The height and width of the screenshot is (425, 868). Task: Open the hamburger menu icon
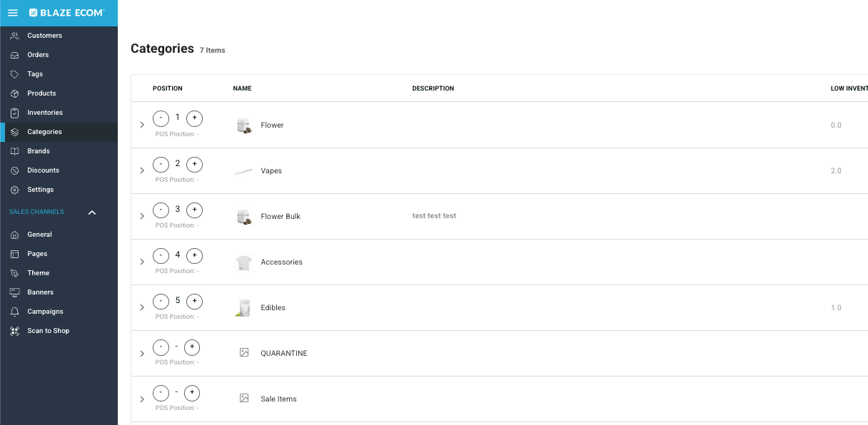click(x=13, y=13)
